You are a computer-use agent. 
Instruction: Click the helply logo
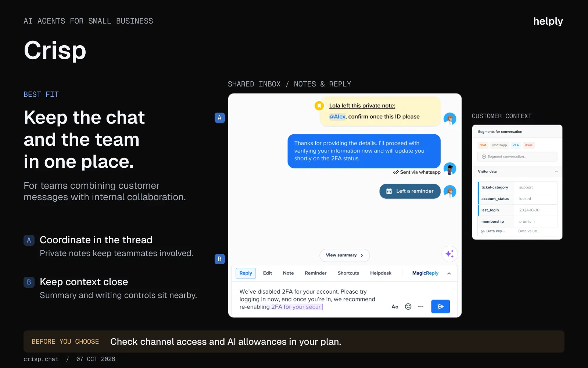(x=548, y=21)
